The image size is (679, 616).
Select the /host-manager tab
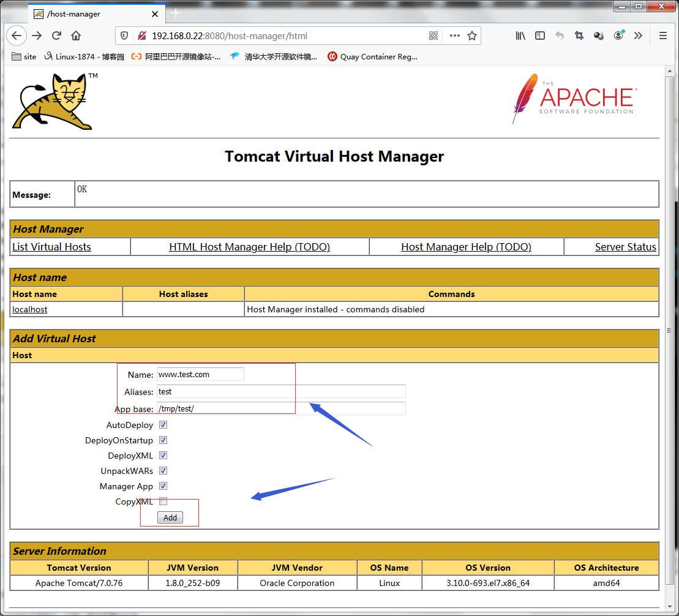pos(96,14)
